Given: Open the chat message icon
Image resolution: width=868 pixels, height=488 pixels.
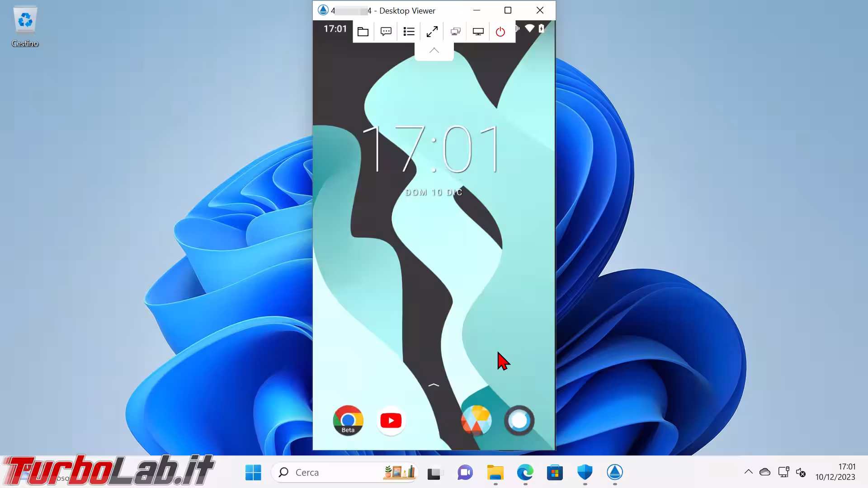Looking at the screenshot, I should [386, 32].
